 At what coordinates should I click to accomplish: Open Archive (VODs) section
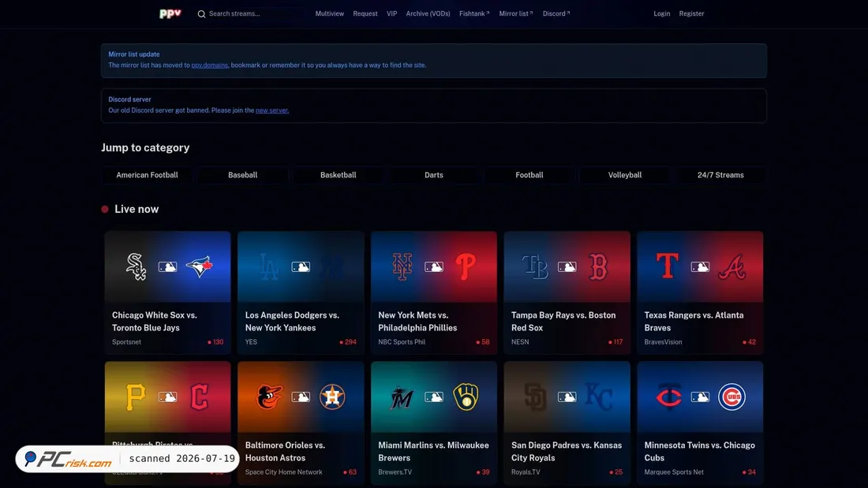428,14
